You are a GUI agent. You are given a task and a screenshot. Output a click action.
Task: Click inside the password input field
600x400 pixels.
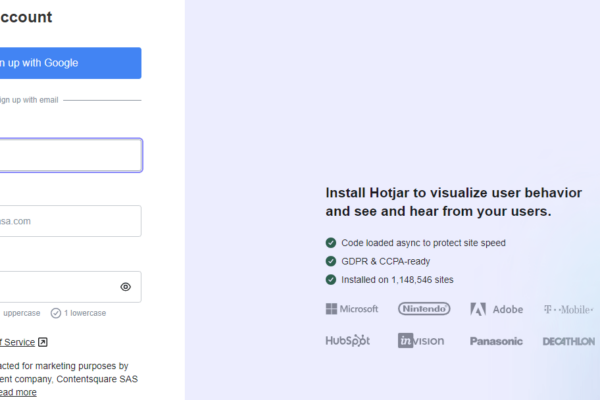(x=70, y=287)
